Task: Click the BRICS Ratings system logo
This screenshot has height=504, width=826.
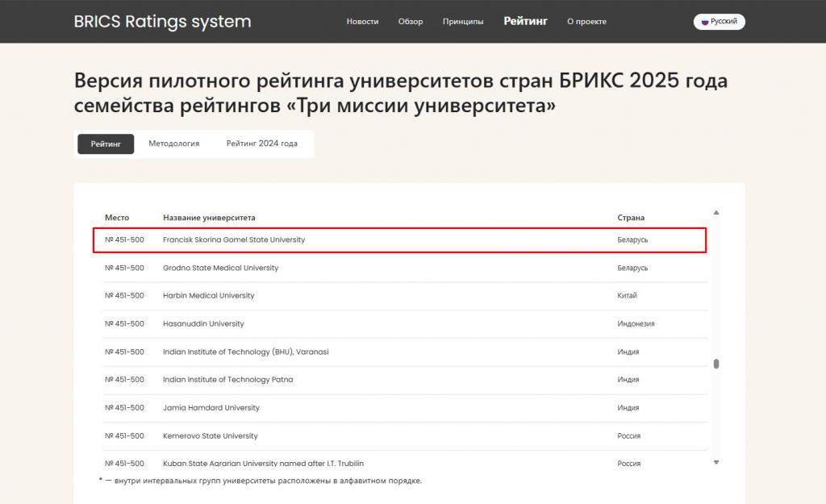Action: point(162,22)
